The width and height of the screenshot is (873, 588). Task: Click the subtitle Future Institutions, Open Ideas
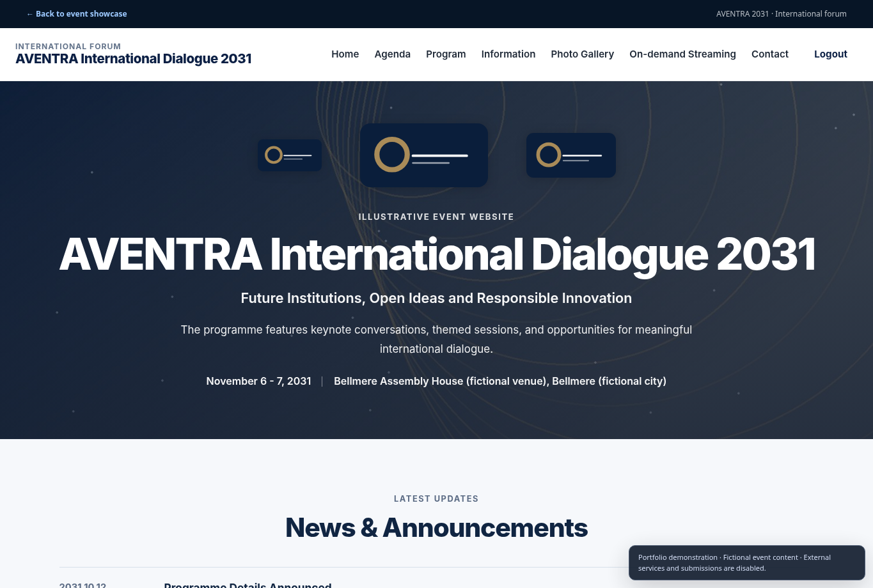[x=436, y=298]
